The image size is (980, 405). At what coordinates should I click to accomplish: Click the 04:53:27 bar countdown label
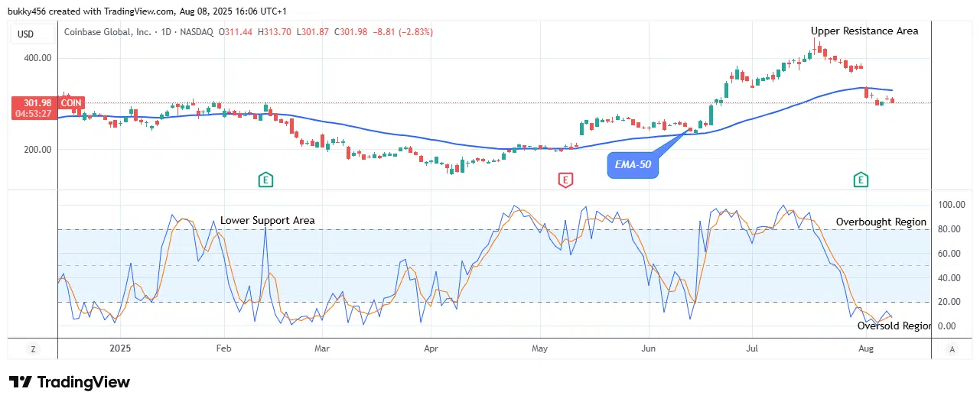click(35, 114)
